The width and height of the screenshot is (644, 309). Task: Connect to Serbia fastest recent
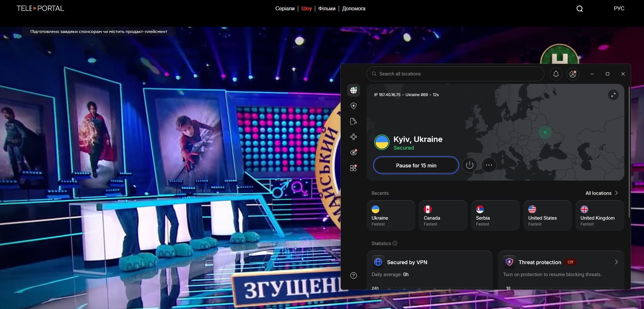495,215
